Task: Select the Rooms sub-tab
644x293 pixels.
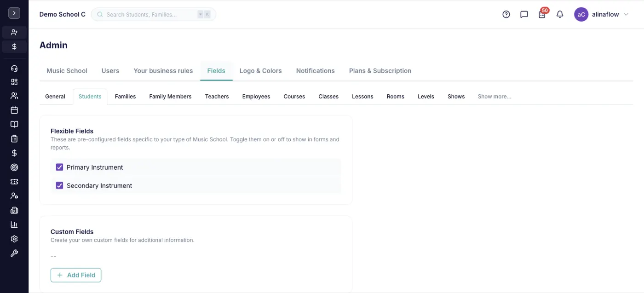Action: point(396,97)
